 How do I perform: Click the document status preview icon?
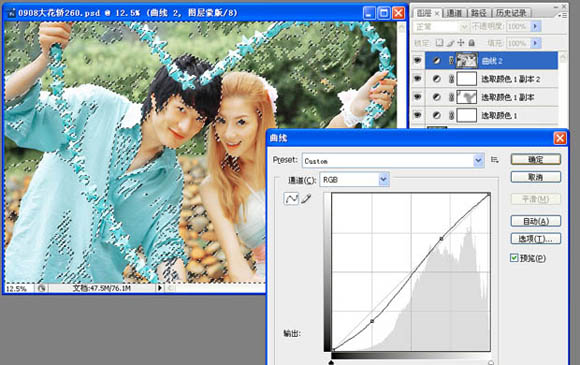point(41,288)
